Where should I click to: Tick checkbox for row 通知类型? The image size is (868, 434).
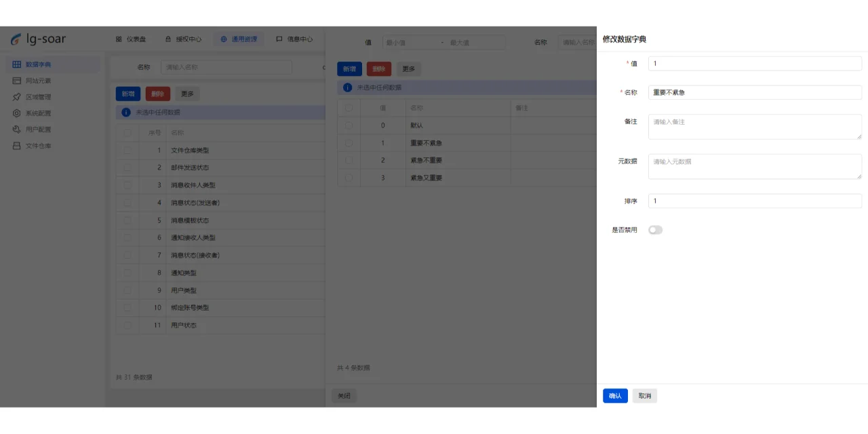(x=127, y=273)
